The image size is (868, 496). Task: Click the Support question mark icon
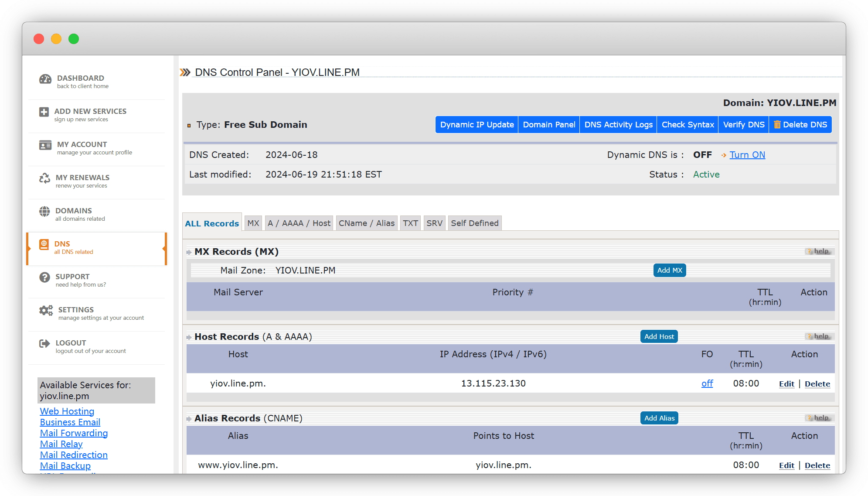[44, 277]
